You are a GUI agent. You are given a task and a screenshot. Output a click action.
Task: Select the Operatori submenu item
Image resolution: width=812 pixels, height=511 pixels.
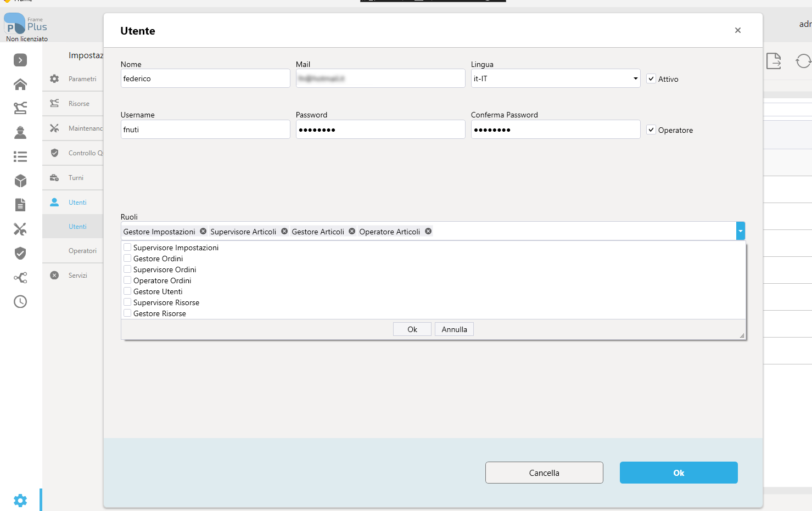point(82,251)
